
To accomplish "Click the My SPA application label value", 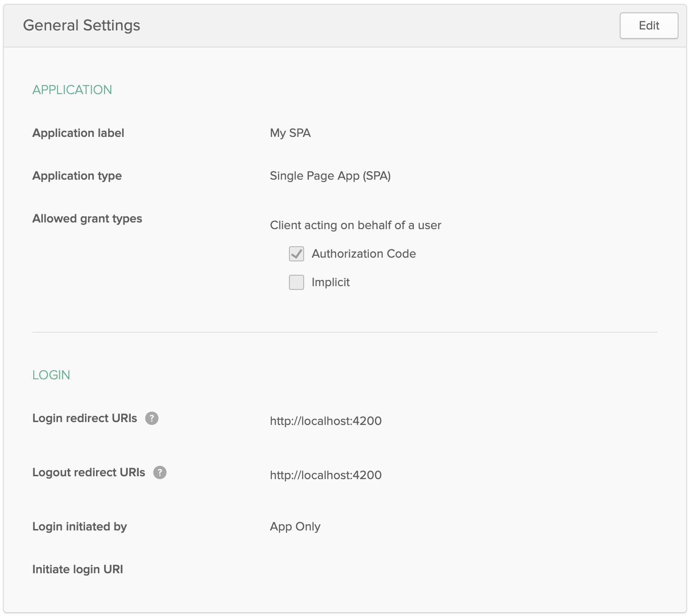I will [x=290, y=133].
